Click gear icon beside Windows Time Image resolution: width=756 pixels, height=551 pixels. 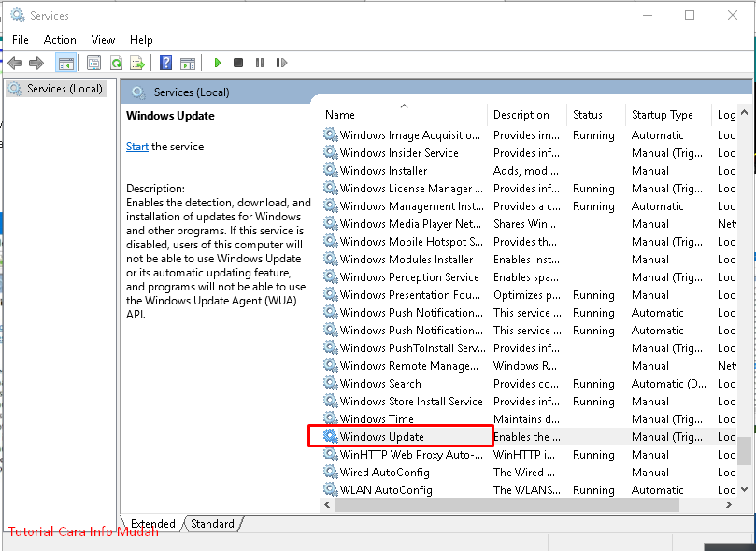tap(330, 418)
